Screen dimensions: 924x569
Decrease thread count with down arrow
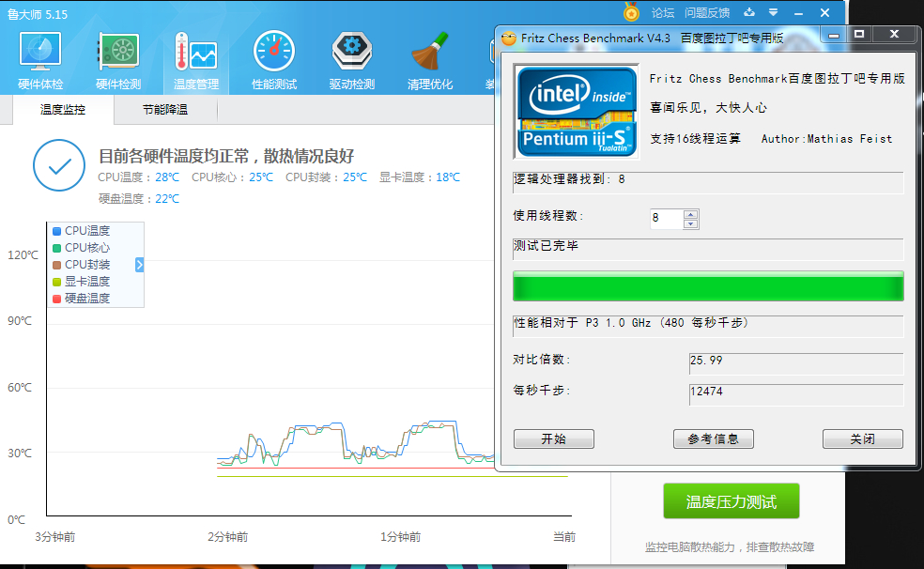coord(690,223)
